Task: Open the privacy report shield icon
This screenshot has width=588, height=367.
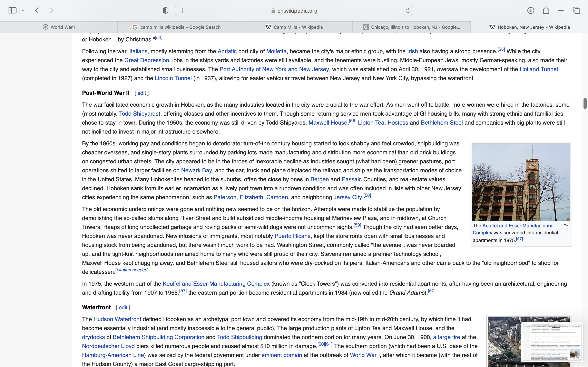Action: coord(165,10)
